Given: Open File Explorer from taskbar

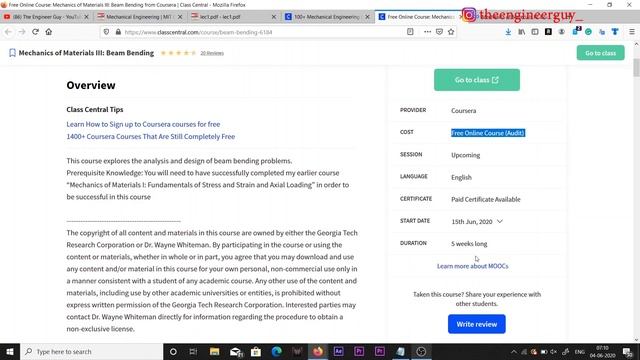Looking at the screenshot, I should (x=214, y=351).
